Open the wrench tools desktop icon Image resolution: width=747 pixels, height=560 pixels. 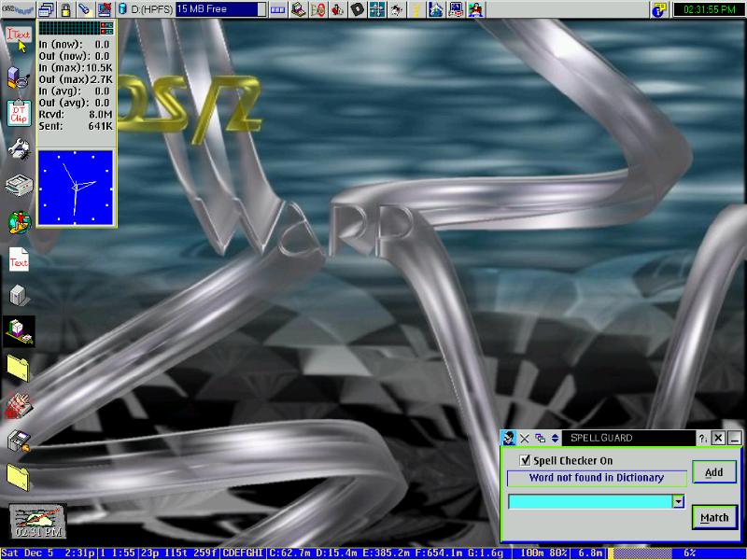19,149
